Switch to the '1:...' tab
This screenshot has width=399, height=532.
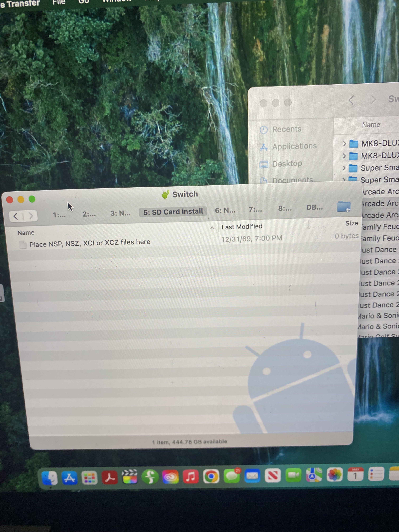(59, 215)
